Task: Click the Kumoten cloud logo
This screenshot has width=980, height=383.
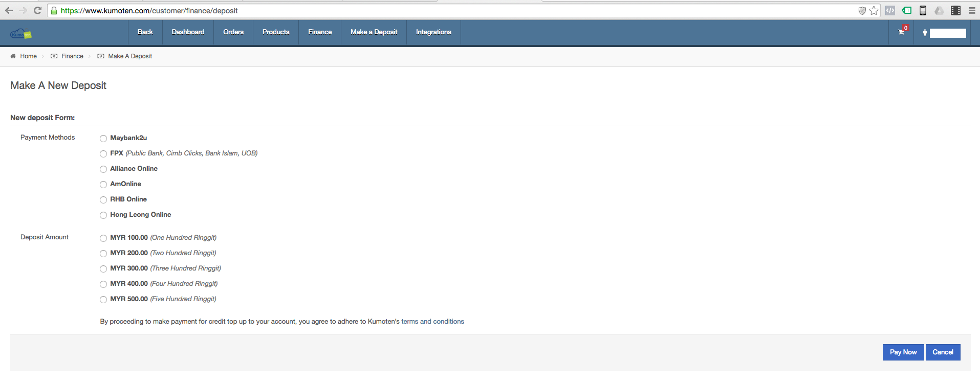Action: tap(21, 34)
